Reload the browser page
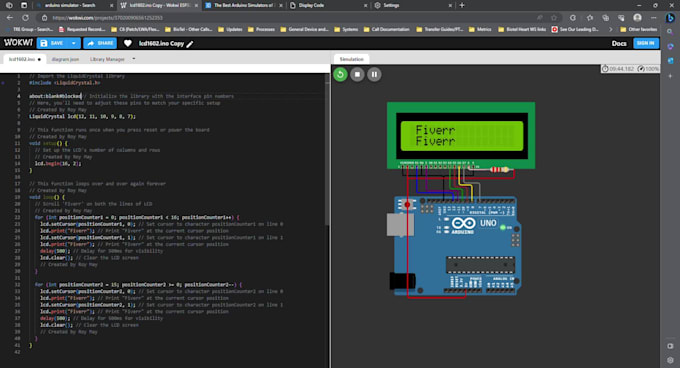The width and height of the screenshot is (680, 368). 26,18
